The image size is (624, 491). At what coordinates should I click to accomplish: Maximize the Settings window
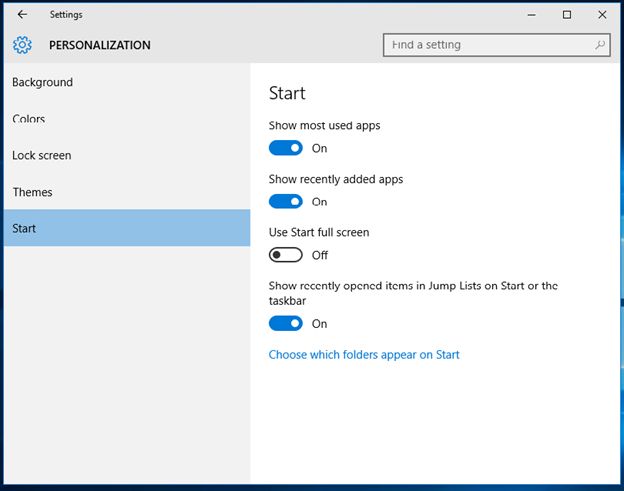(567, 15)
